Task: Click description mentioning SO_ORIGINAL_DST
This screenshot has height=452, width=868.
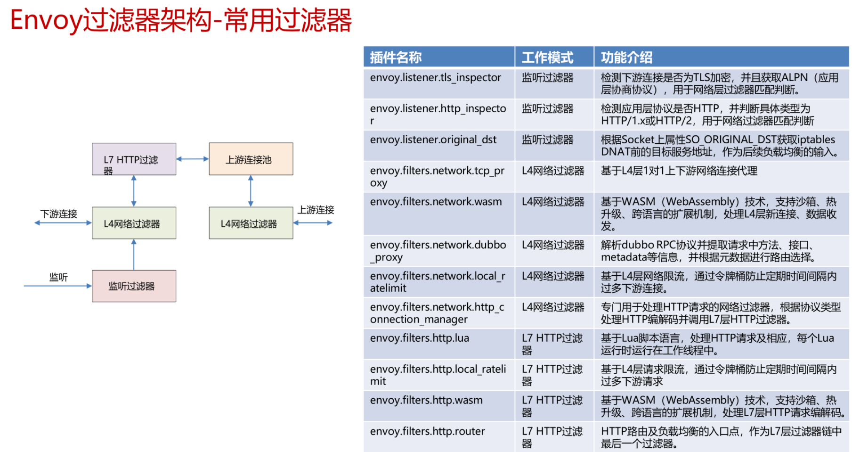Action: point(722,146)
